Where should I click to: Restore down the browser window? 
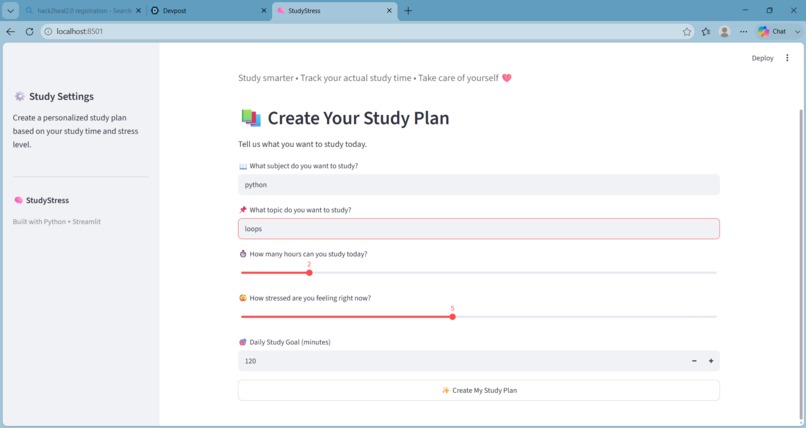click(x=770, y=10)
